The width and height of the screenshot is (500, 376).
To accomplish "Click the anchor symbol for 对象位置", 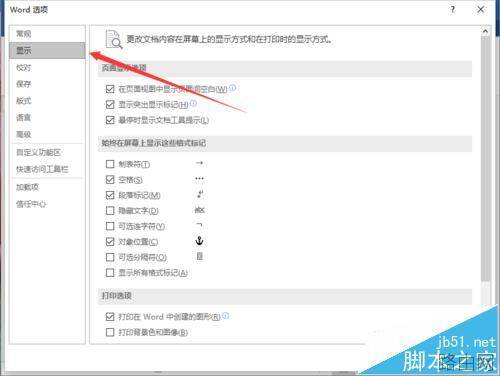I will (x=199, y=241).
